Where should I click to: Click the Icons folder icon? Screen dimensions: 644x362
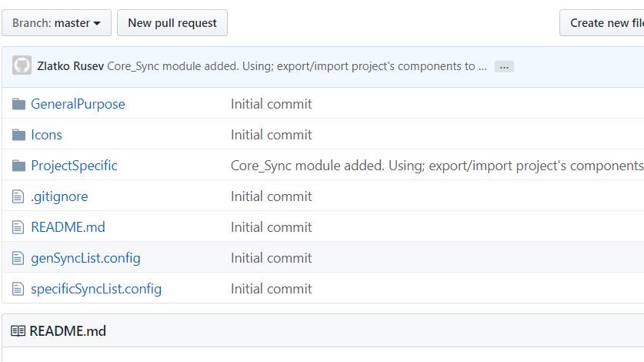click(18, 135)
